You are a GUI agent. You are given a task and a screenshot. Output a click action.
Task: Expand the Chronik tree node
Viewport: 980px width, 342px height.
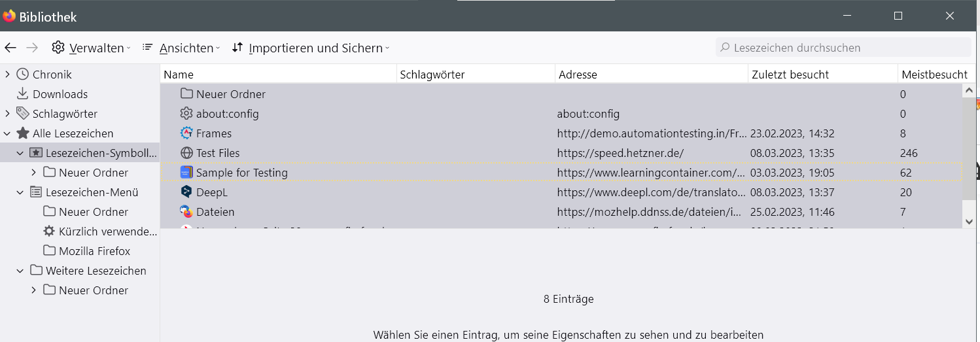(7, 75)
